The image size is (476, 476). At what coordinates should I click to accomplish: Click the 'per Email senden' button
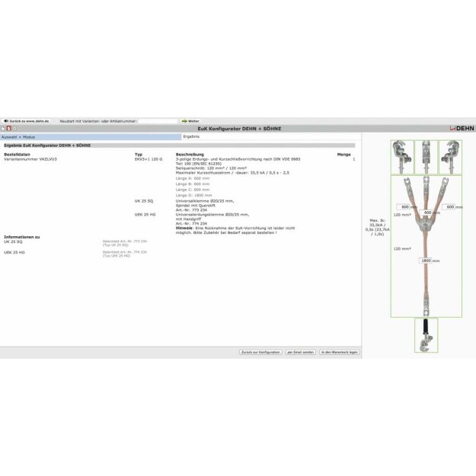click(x=301, y=352)
